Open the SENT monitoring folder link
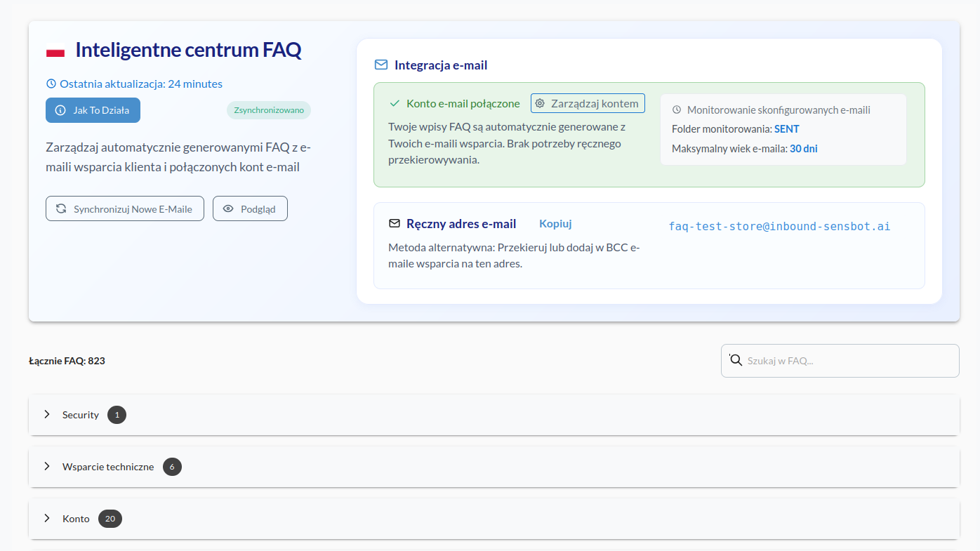980x551 pixels. pos(786,128)
